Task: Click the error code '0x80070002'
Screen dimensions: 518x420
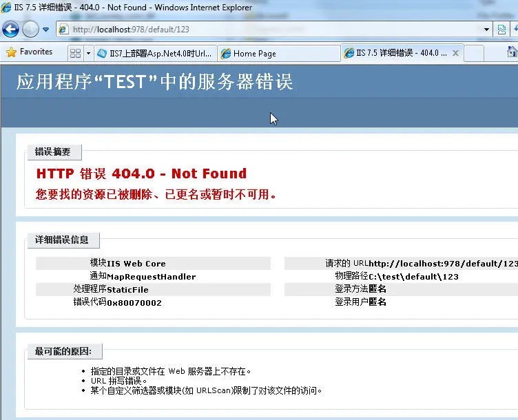Action: coord(134,303)
